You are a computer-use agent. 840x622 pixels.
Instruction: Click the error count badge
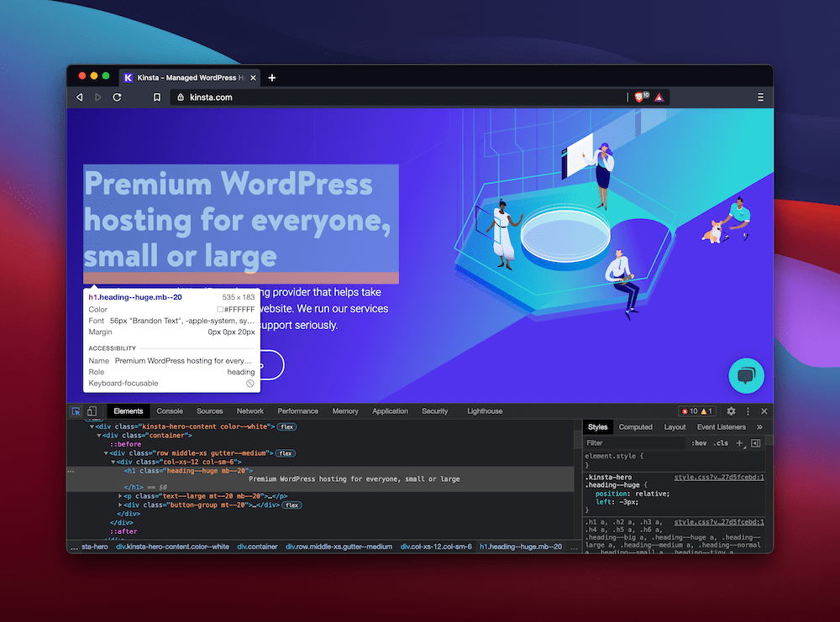(x=689, y=411)
